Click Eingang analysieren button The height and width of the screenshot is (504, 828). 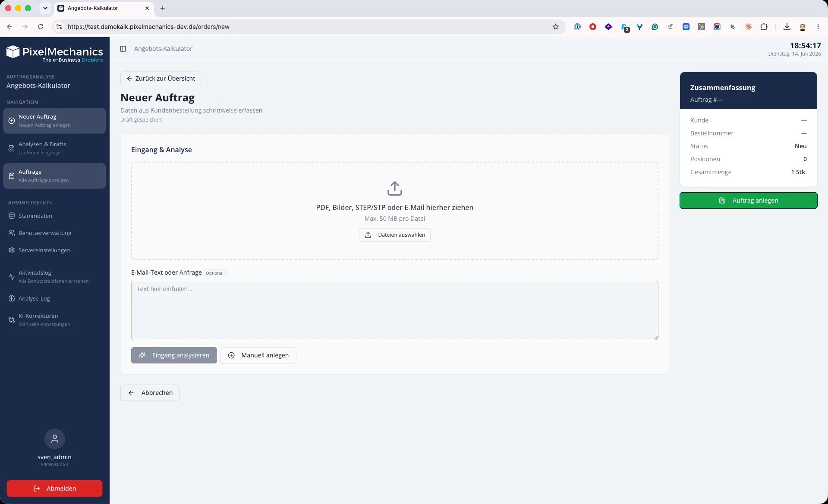174,355
